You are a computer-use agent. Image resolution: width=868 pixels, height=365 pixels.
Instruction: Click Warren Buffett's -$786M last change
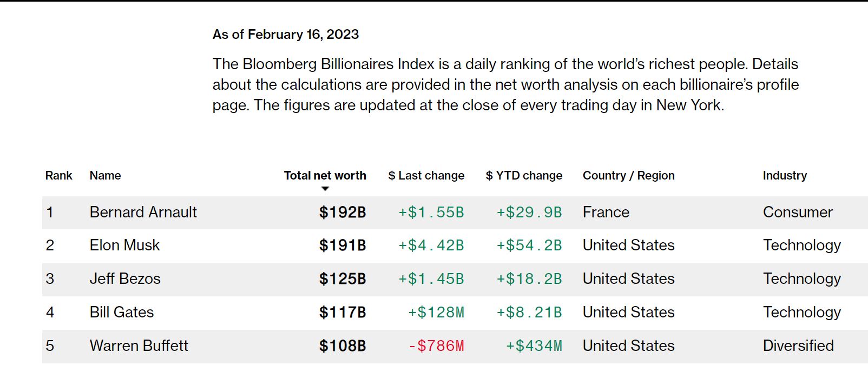(436, 346)
